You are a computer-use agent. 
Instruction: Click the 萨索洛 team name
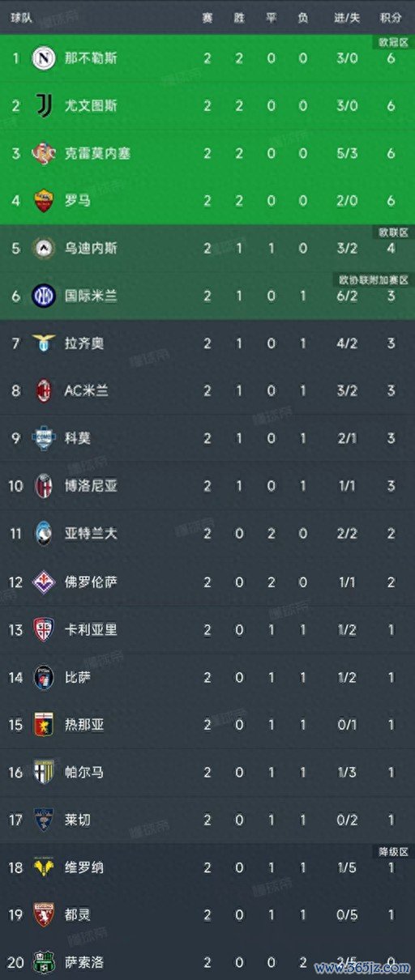click(x=84, y=962)
